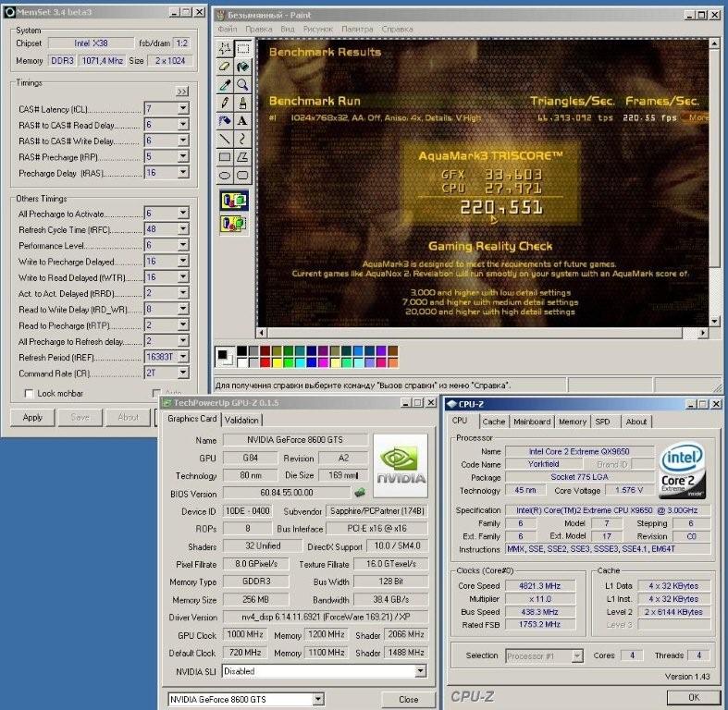This screenshot has width=728, height=710.
Task: Open the Refresh Period (tREF) dropdown
Action: (183, 357)
